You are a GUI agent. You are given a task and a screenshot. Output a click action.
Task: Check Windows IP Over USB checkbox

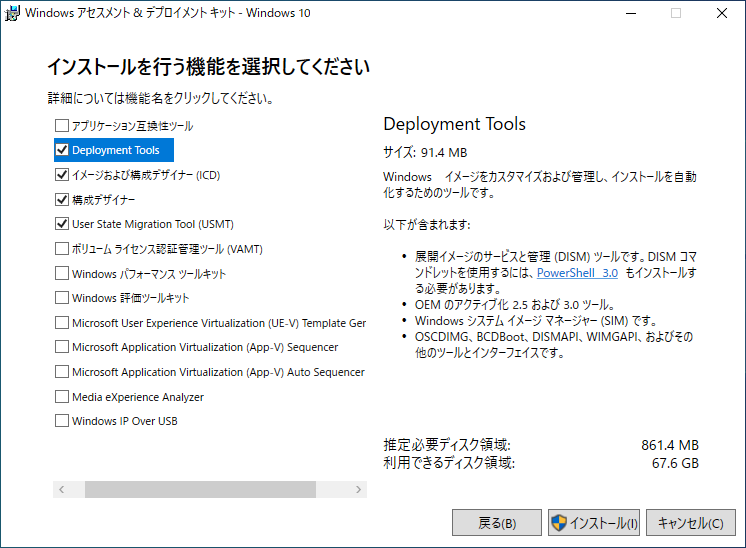coord(62,421)
